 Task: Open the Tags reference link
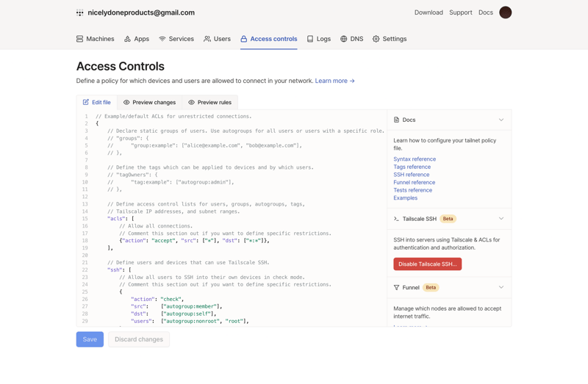[x=412, y=167]
